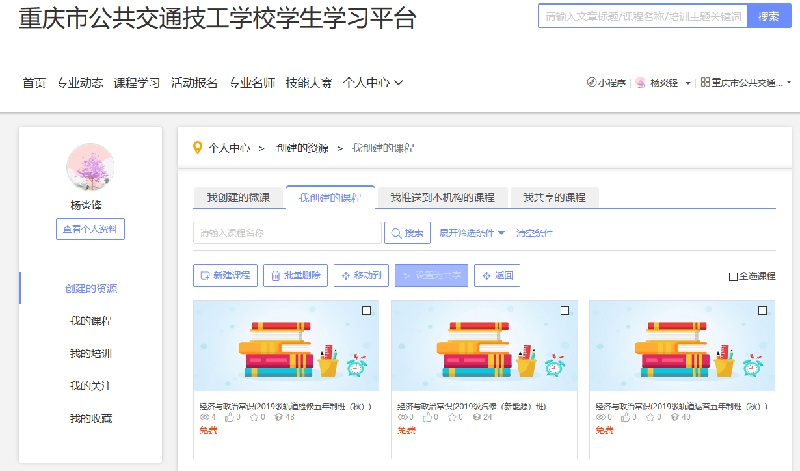The height and width of the screenshot is (471, 800).
Task: Check the 全选课程 select-all checkbox
Action: click(x=733, y=276)
